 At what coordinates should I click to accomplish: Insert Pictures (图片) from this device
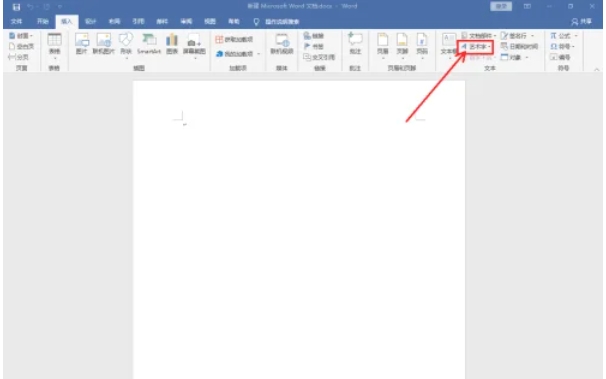pos(82,44)
